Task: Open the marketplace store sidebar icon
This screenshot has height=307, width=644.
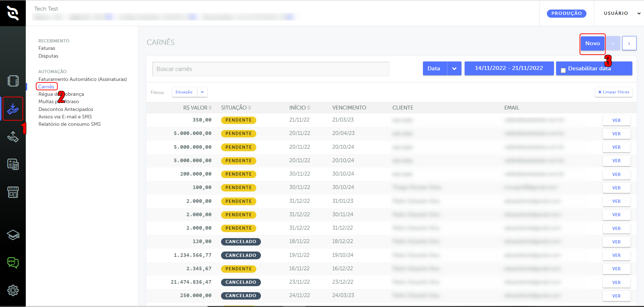Action: pos(13,192)
